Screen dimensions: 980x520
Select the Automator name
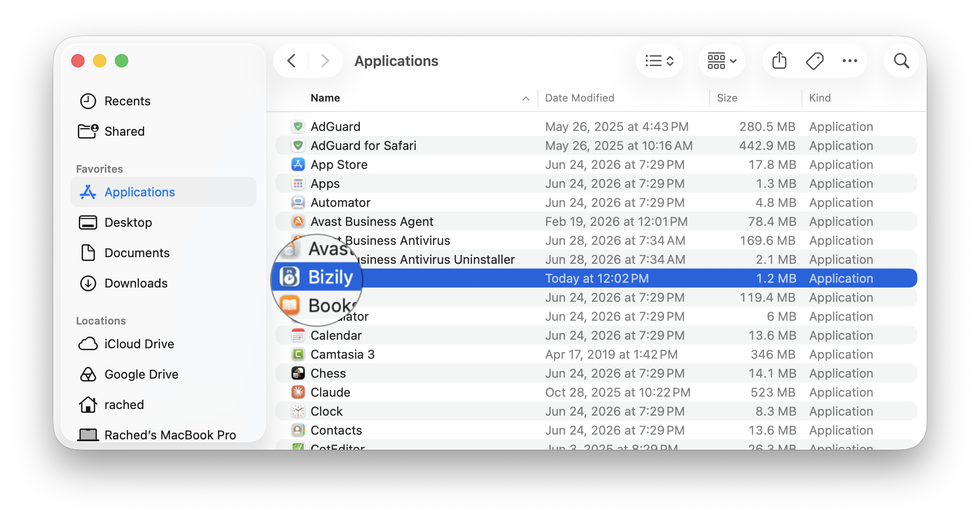340,203
